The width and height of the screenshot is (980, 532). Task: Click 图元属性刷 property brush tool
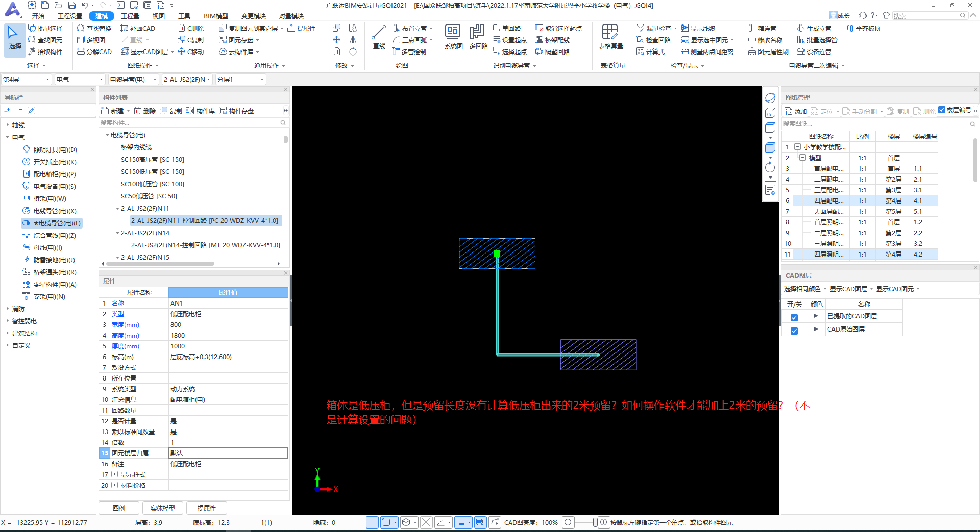[768, 52]
